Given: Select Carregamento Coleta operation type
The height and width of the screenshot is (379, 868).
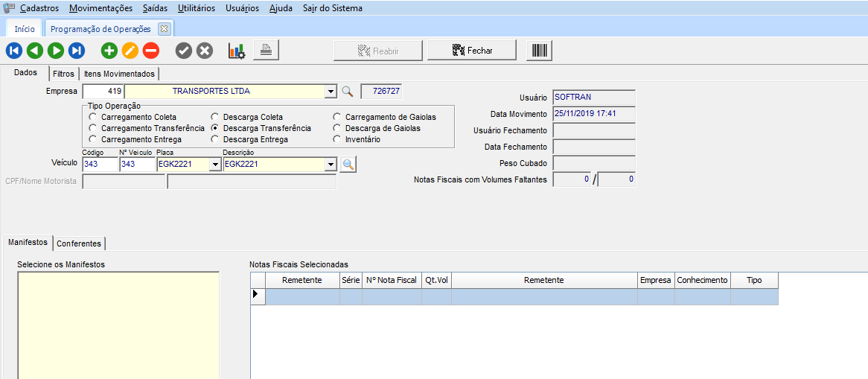Looking at the screenshot, I should tap(92, 117).
